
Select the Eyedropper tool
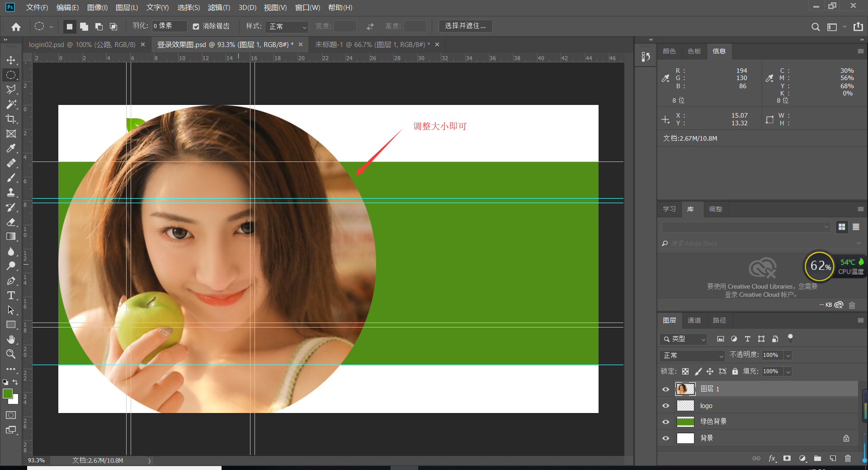(x=11, y=148)
